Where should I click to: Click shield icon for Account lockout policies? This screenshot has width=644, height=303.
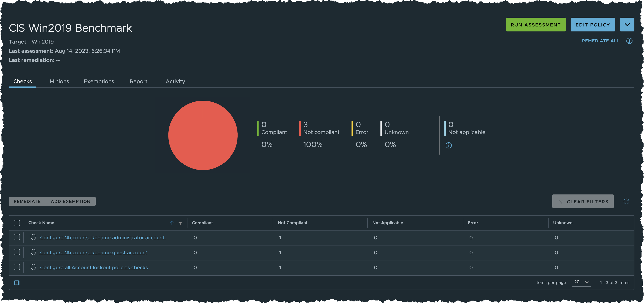click(33, 267)
